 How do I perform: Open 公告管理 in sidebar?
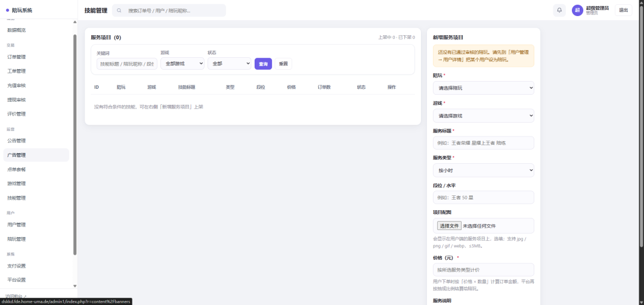point(36,141)
